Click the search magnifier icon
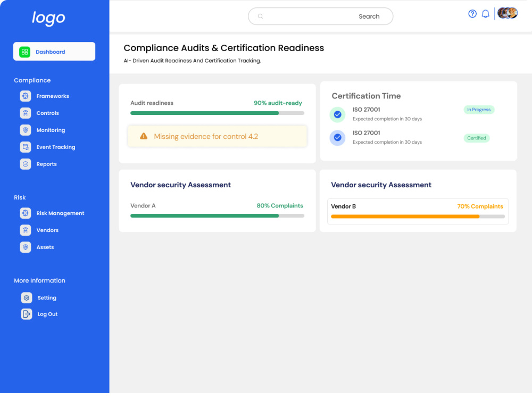532x399 pixels. (260, 16)
